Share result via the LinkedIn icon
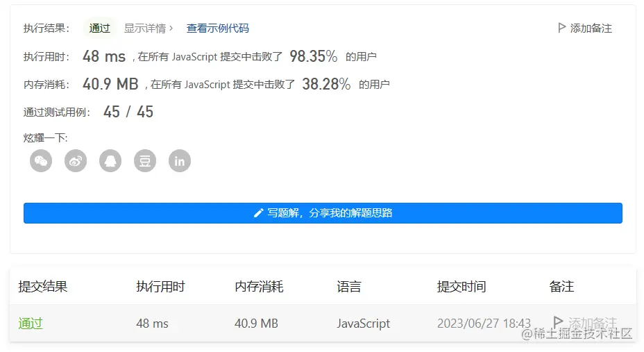The width and height of the screenshot is (644, 352). click(x=180, y=160)
